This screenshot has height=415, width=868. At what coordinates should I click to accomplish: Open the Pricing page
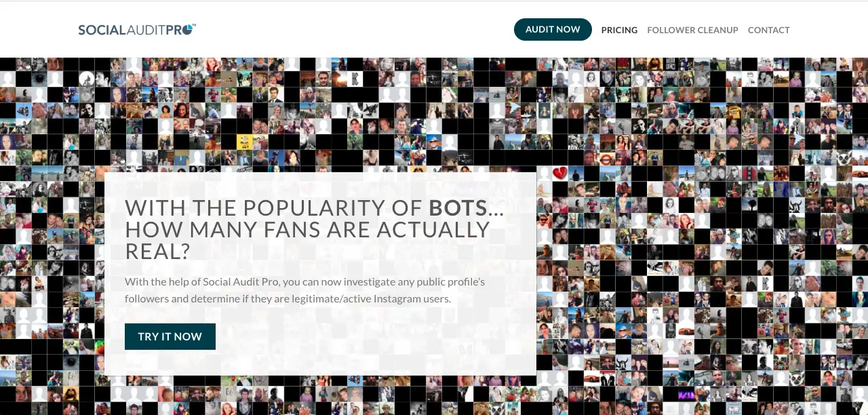pos(619,30)
